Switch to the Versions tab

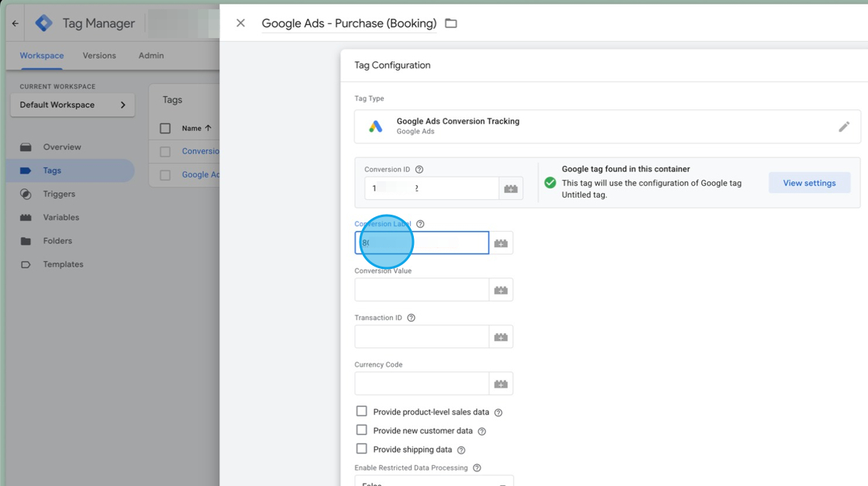99,56
